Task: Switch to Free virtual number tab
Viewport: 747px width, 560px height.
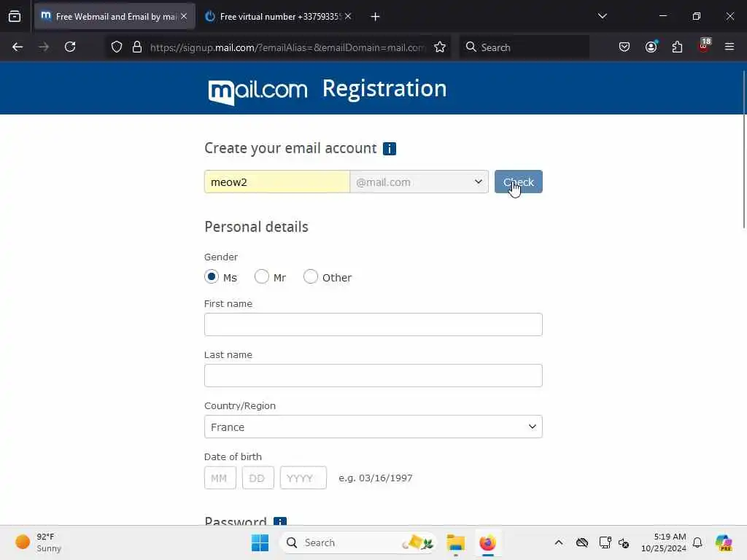Action: pos(279,16)
